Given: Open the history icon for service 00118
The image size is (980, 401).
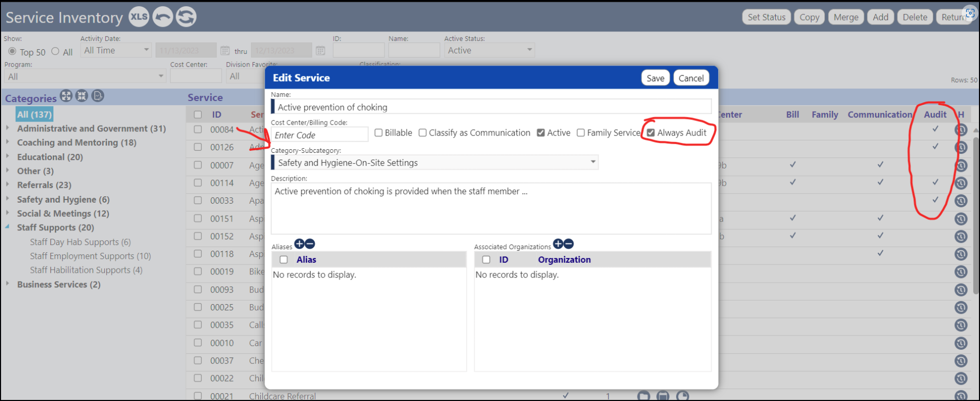Looking at the screenshot, I should pyautogui.click(x=961, y=254).
